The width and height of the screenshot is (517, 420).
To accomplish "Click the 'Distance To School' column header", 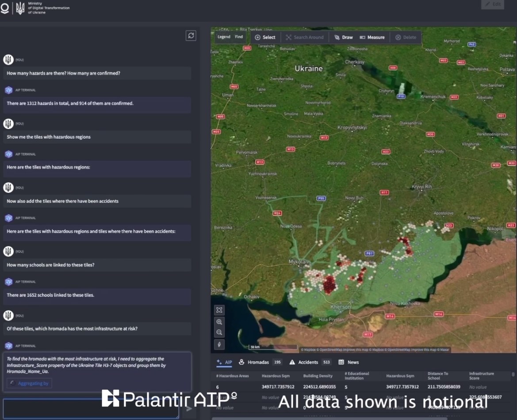I will pos(438,376).
